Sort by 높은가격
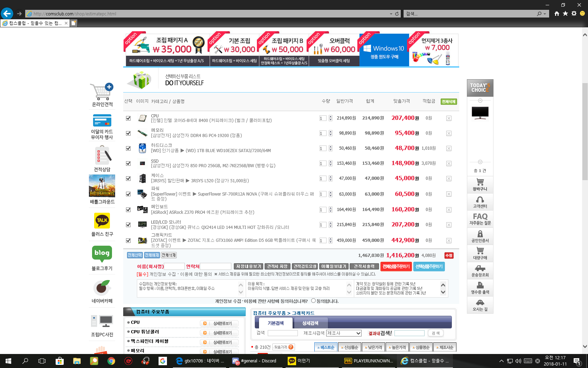The height and width of the screenshot is (368, 588). tap(397, 347)
